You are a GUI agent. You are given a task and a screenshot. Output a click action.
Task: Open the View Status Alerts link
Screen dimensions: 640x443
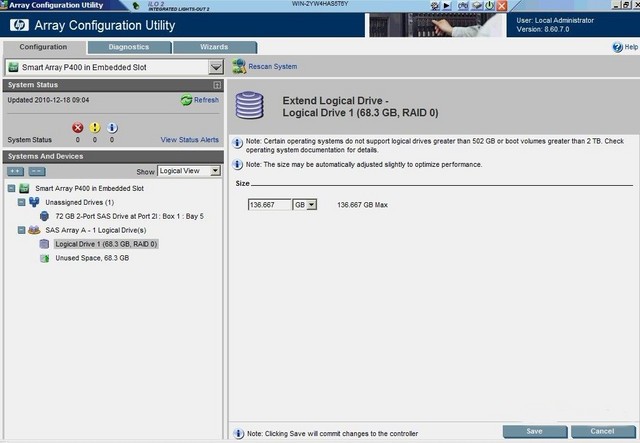[190, 140]
